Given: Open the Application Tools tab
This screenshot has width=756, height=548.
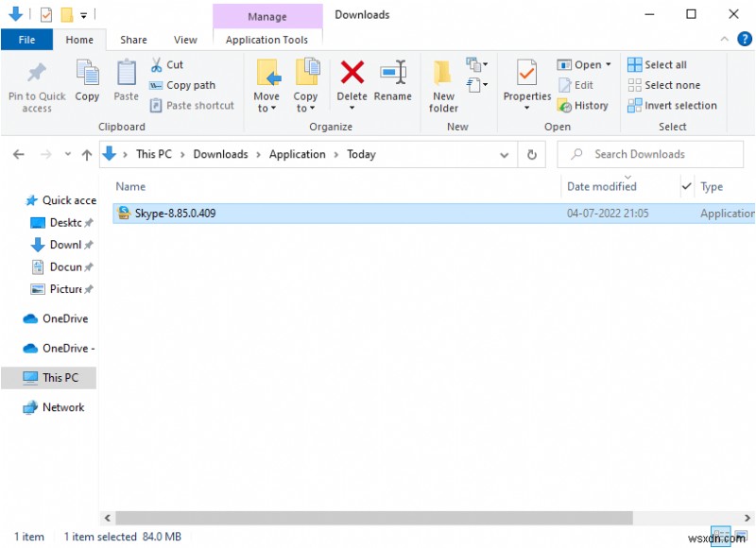Looking at the screenshot, I should pyautogui.click(x=266, y=40).
